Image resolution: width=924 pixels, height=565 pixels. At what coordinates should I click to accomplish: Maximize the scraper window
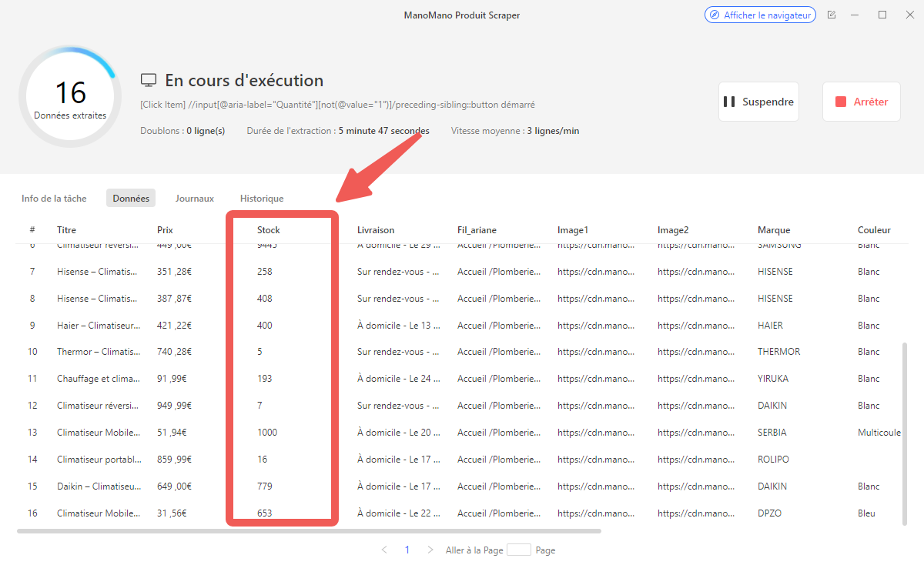click(882, 15)
